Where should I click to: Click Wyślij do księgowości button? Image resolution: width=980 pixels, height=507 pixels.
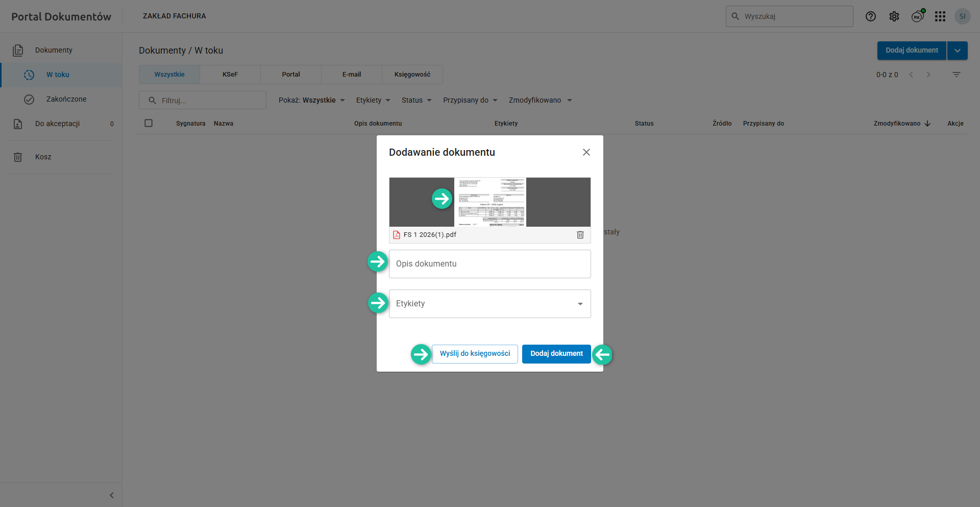click(x=475, y=354)
